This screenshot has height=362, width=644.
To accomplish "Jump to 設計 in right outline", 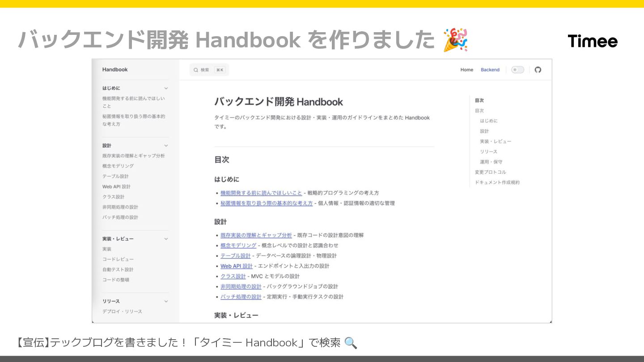I will pyautogui.click(x=484, y=131).
